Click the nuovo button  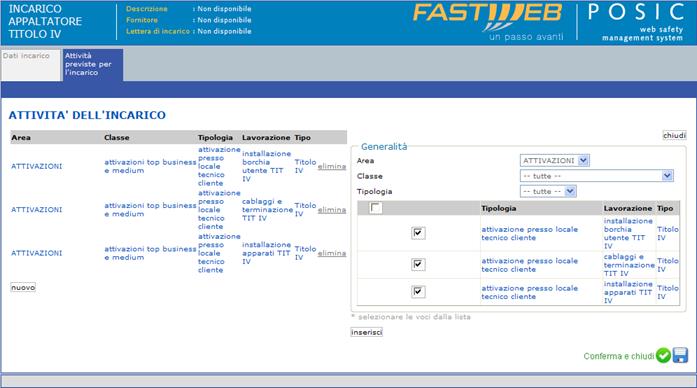(x=23, y=288)
